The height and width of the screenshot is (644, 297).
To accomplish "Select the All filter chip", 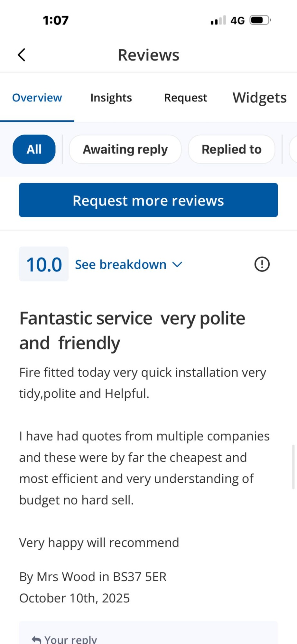I will [x=34, y=149].
